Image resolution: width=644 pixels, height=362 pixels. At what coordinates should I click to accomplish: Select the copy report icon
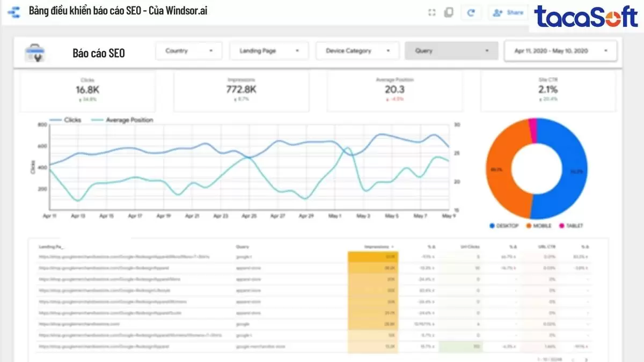pyautogui.click(x=450, y=12)
